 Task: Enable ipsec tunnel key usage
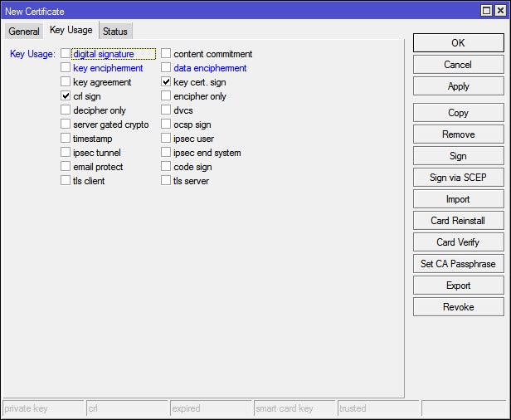[x=66, y=153]
